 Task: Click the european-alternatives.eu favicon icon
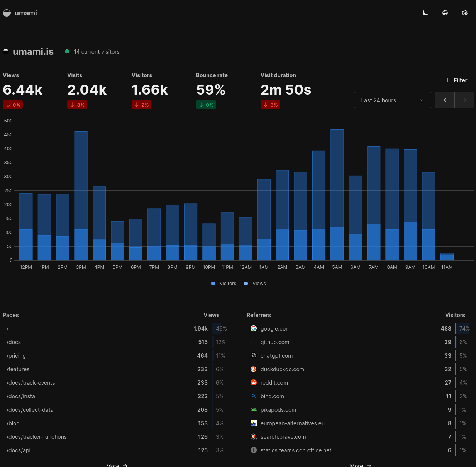coord(254,423)
